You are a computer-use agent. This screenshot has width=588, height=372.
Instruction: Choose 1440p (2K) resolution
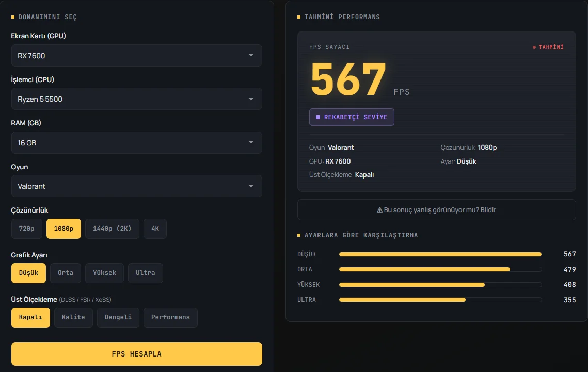[x=112, y=229]
